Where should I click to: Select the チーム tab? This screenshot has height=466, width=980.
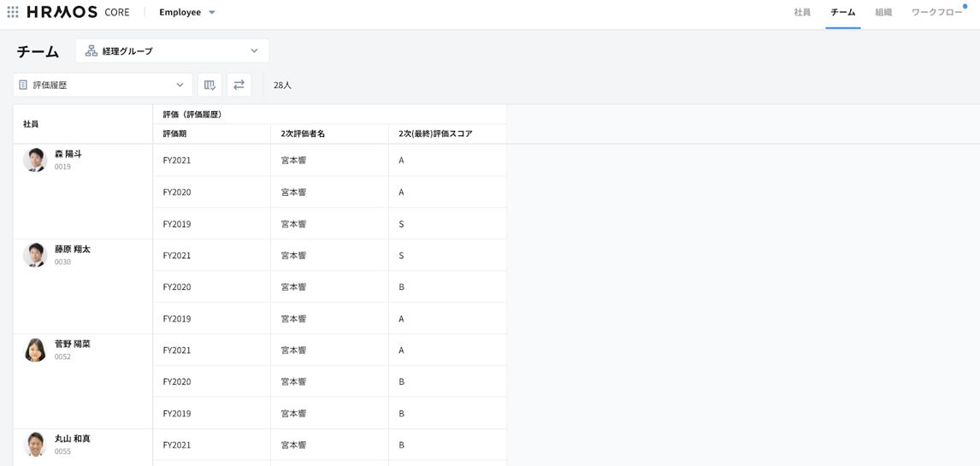[842, 12]
